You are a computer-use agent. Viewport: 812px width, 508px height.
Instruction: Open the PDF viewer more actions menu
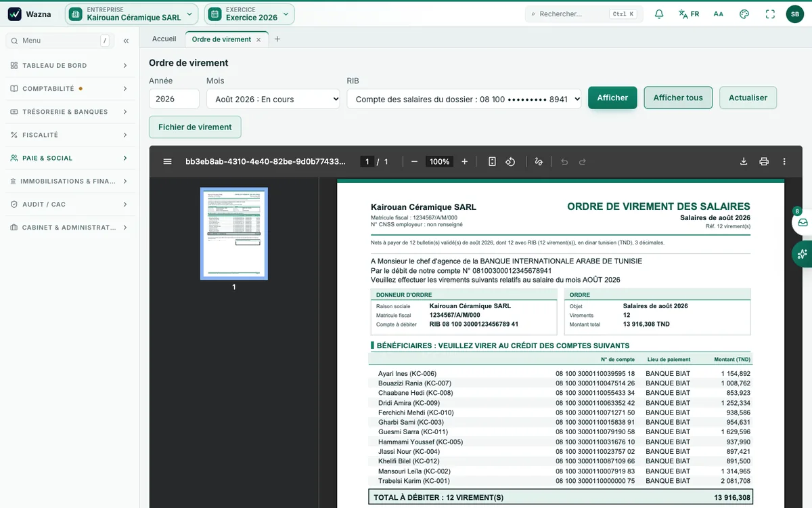coord(784,162)
